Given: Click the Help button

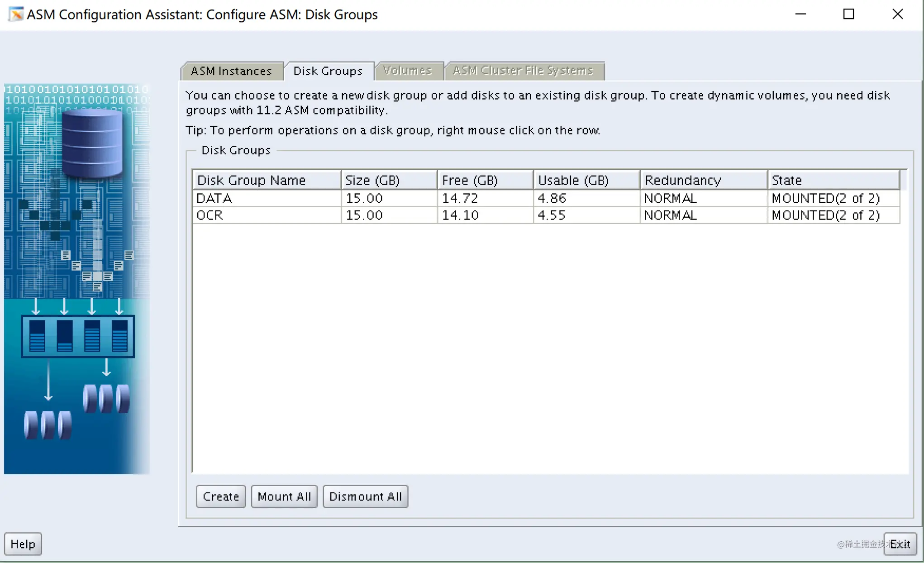Looking at the screenshot, I should 24,543.
